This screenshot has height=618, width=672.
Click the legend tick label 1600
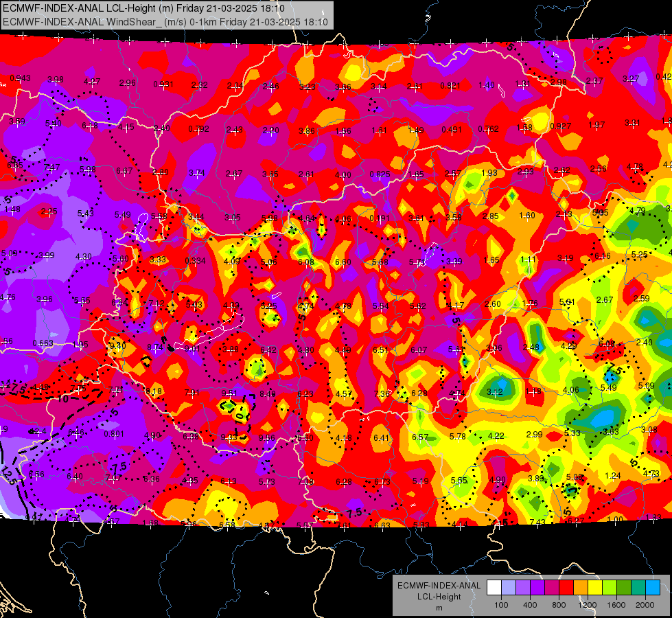pos(616,605)
